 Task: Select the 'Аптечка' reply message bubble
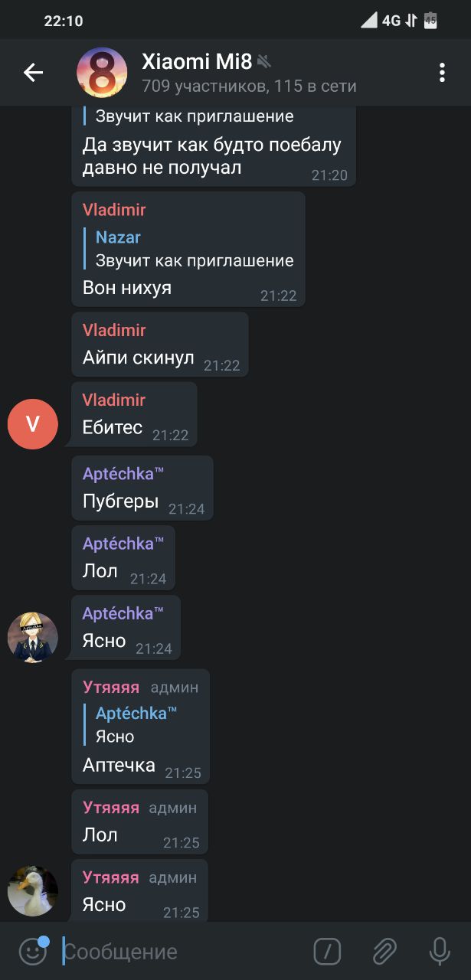tap(140, 727)
